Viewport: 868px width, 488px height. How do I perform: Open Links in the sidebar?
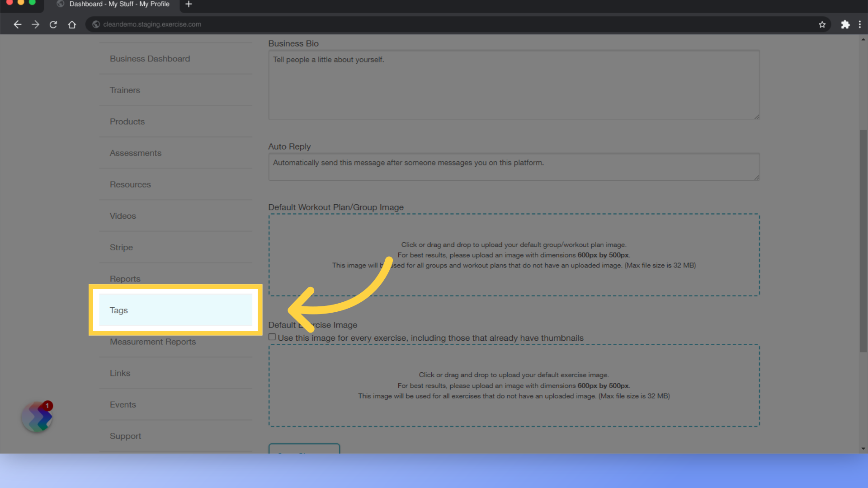pyautogui.click(x=176, y=373)
